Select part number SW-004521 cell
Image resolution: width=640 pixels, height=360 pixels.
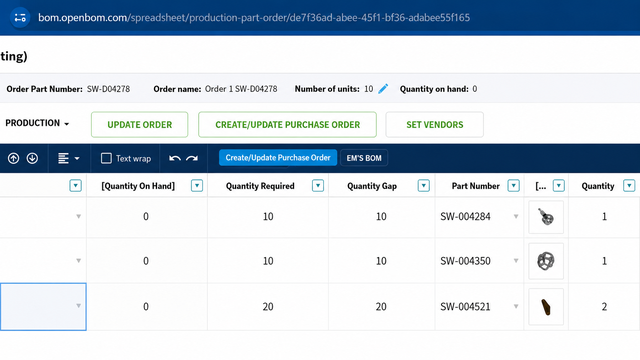(480, 307)
